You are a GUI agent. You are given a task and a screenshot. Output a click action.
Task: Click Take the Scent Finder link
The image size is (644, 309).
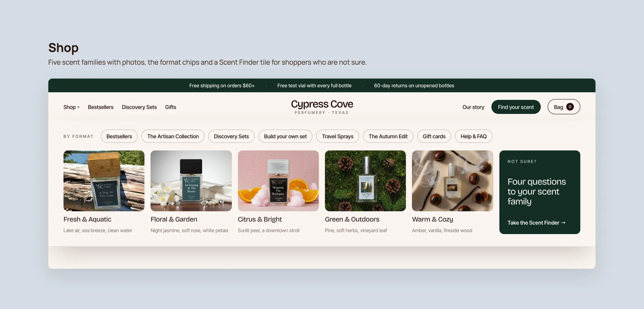(536, 223)
